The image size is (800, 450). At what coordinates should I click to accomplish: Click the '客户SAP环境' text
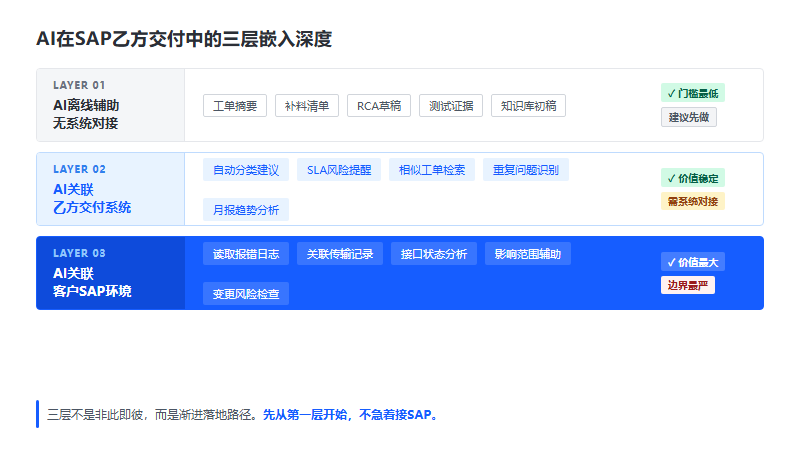92,291
